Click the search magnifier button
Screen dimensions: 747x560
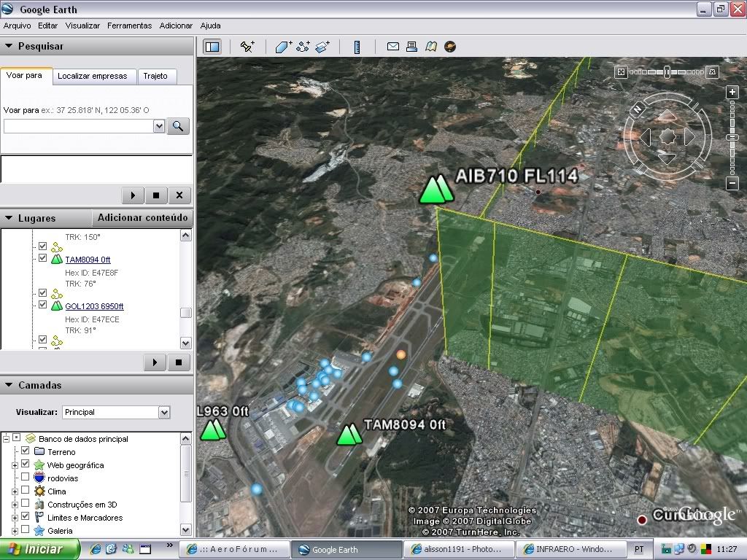tap(178, 126)
